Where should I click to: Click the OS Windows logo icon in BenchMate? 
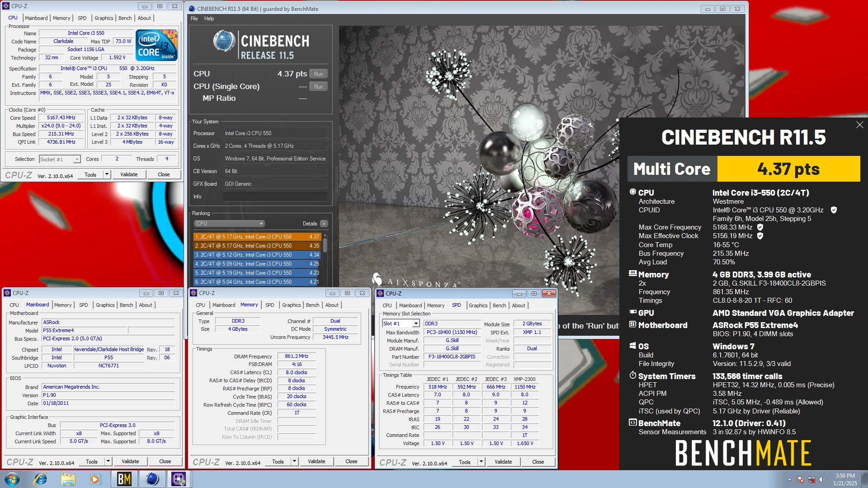coord(633,346)
